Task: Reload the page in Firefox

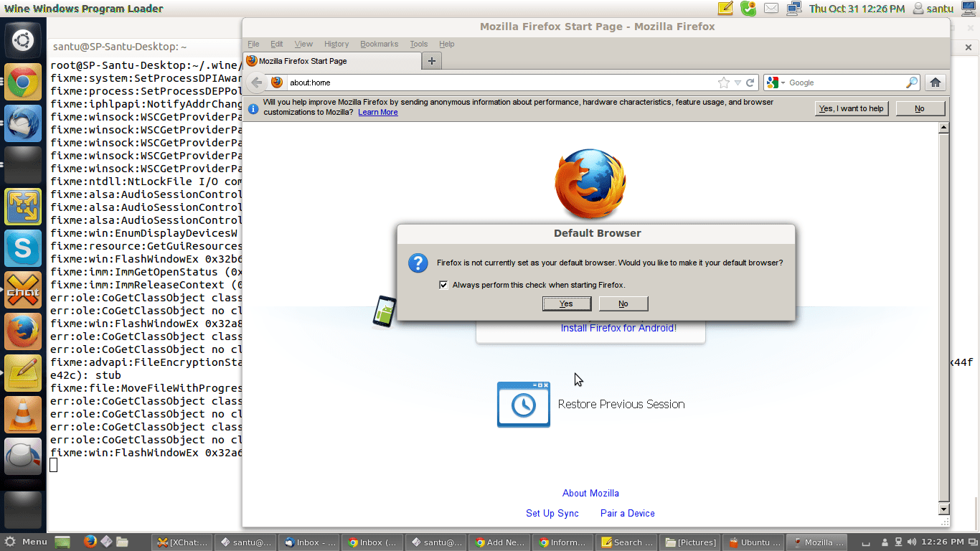Action: point(750,83)
